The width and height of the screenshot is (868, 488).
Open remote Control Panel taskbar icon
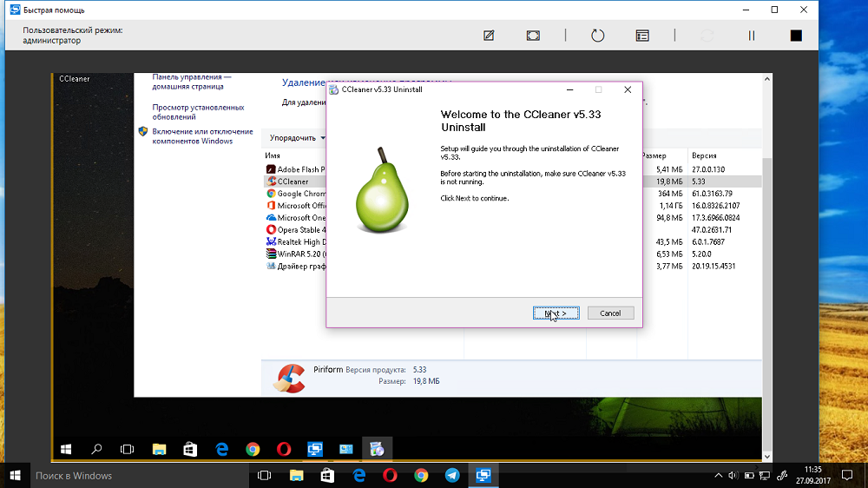coord(346,449)
